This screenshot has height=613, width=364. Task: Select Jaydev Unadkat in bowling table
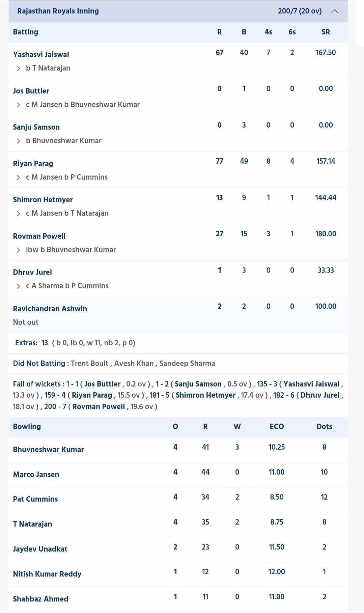click(x=40, y=549)
